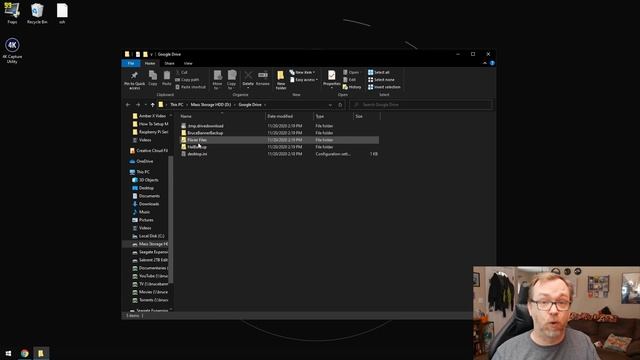Click Edit in the ribbon Open group
This screenshot has height=360, width=640.
click(x=349, y=80)
